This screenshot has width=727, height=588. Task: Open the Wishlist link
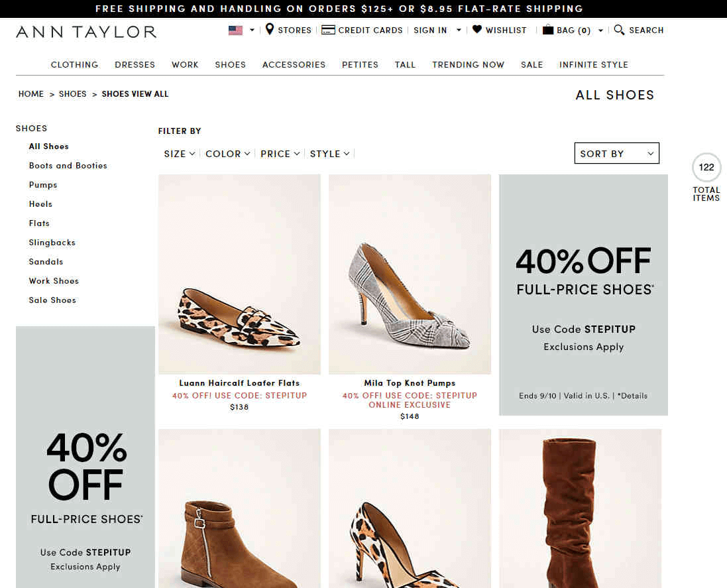click(x=506, y=30)
